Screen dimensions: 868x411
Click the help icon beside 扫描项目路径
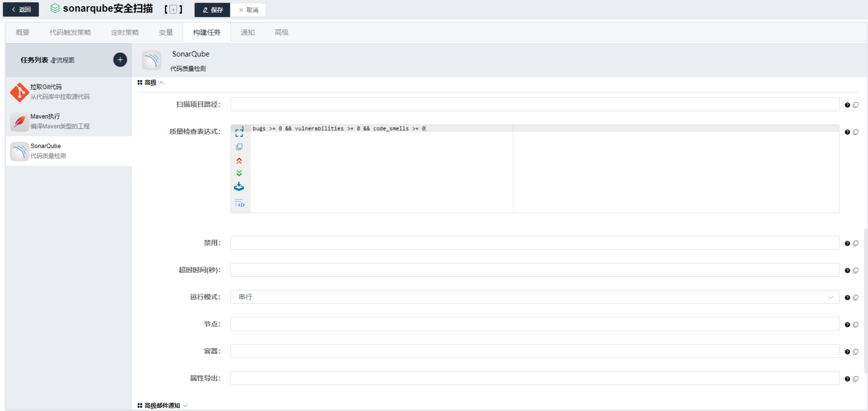(x=847, y=104)
